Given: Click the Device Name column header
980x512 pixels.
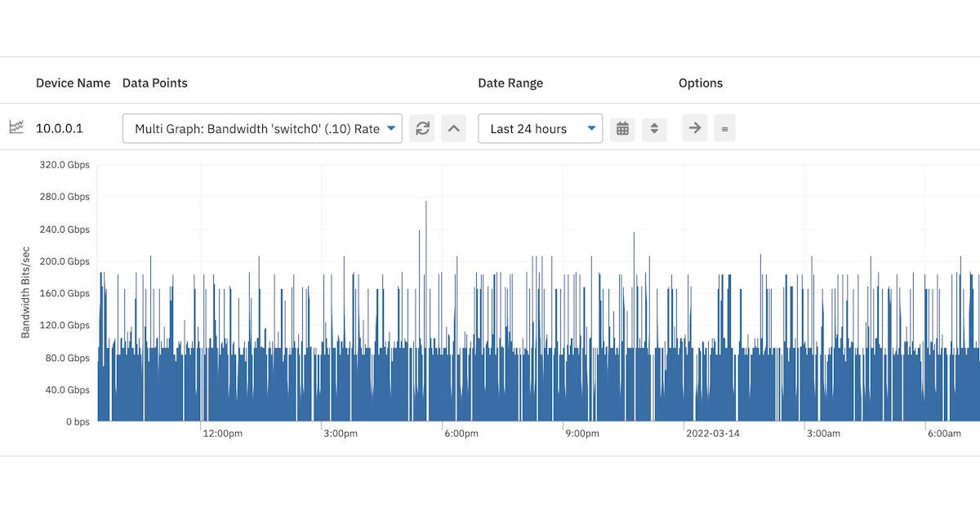Looking at the screenshot, I should click(73, 82).
